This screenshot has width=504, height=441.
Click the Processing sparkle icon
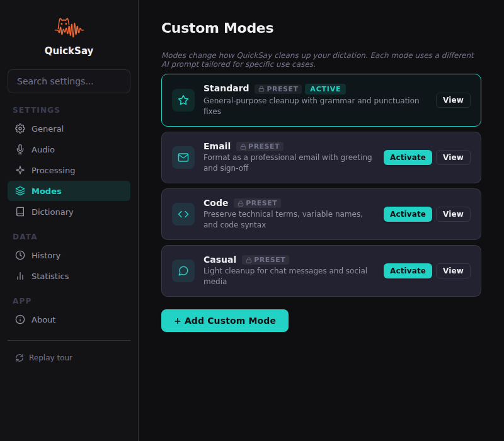[18, 170]
